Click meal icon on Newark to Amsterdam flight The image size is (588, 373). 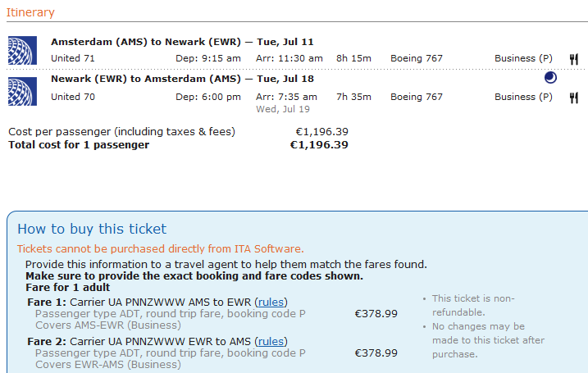[x=574, y=98]
